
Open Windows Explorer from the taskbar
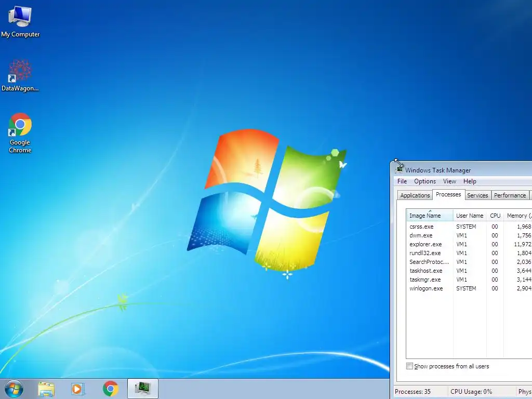(46, 389)
